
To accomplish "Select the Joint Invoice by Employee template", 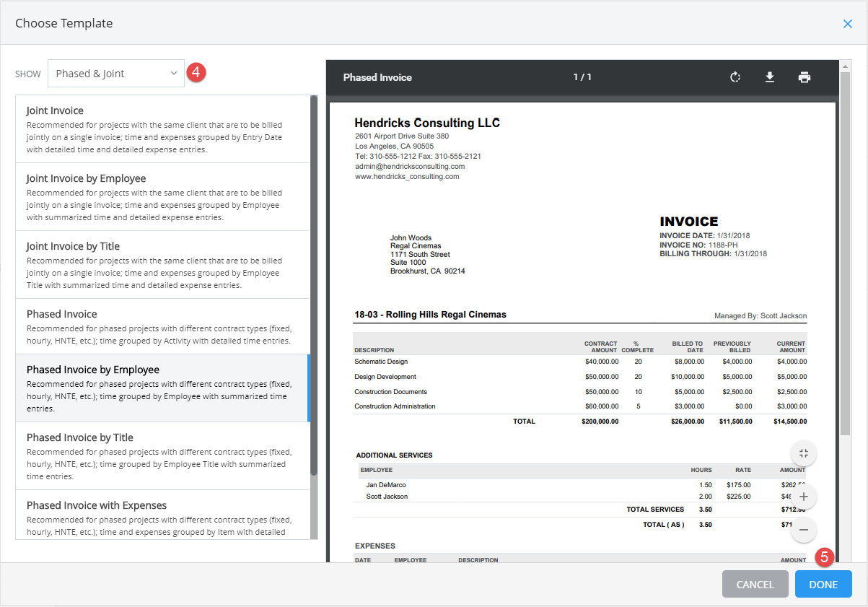I will click(x=162, y=197).
